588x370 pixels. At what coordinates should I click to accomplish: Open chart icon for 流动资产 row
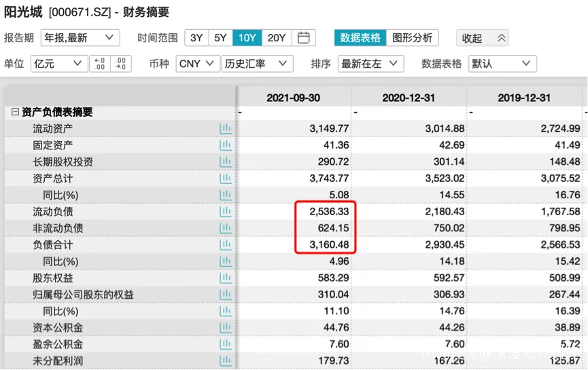coord(225,128)
